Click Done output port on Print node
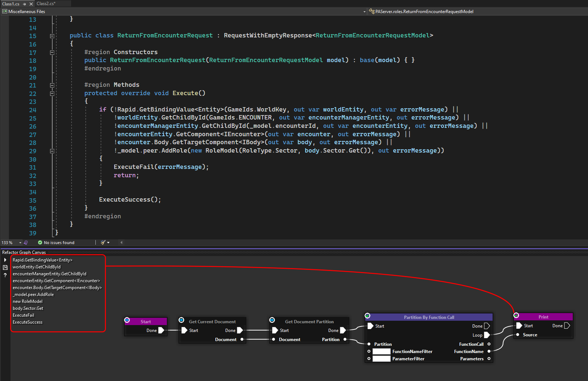 coord(567,326)
